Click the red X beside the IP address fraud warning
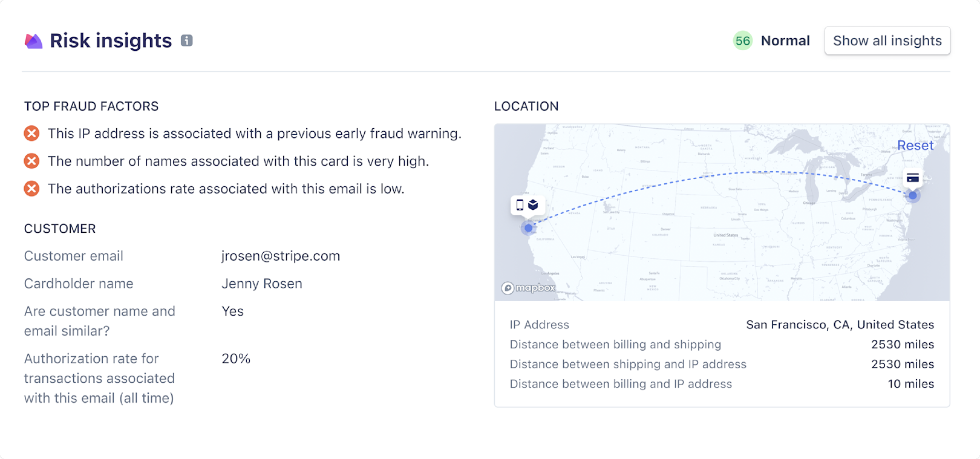 pyautogui.click(x=31, y=133)
